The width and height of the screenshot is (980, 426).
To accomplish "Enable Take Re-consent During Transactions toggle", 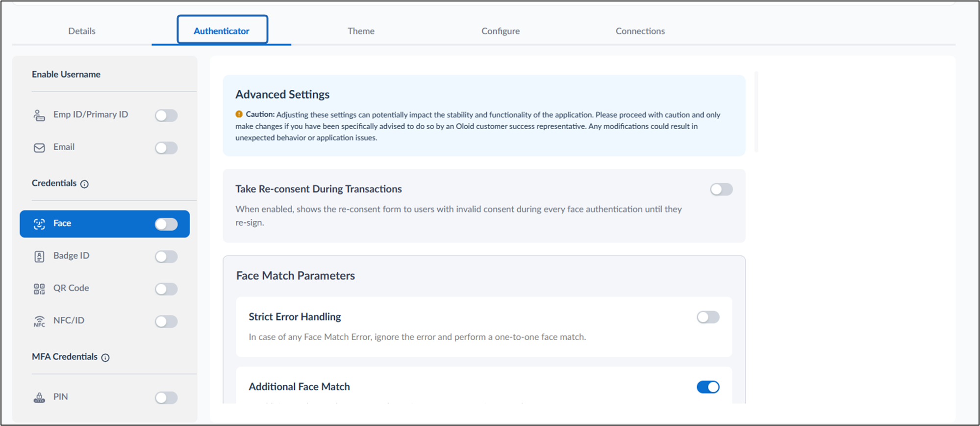I will coord(721,189).
